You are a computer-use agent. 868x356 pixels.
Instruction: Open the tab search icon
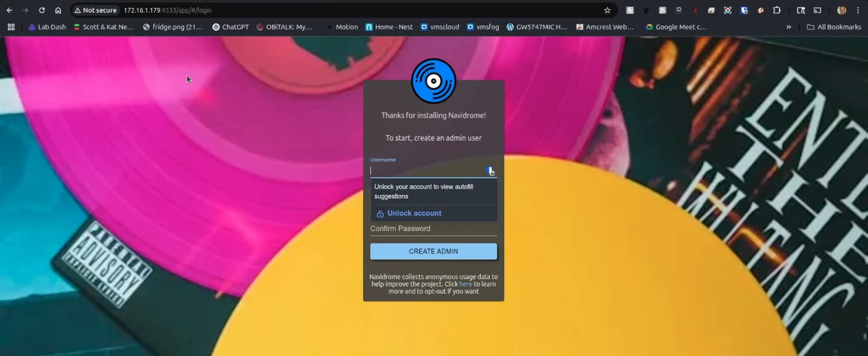click(x=801, y=10)
